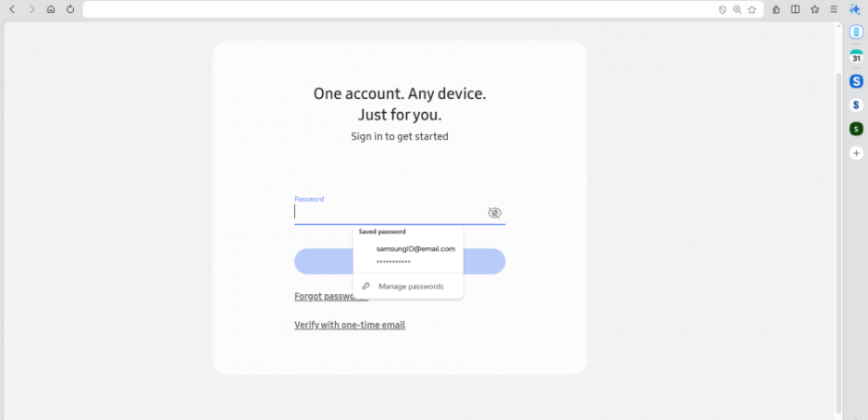Image resolution: width=868 pixels, height=420 pixels.
Task: Open the browser home page
Action: pyautogui.click(x=50, y=9)
